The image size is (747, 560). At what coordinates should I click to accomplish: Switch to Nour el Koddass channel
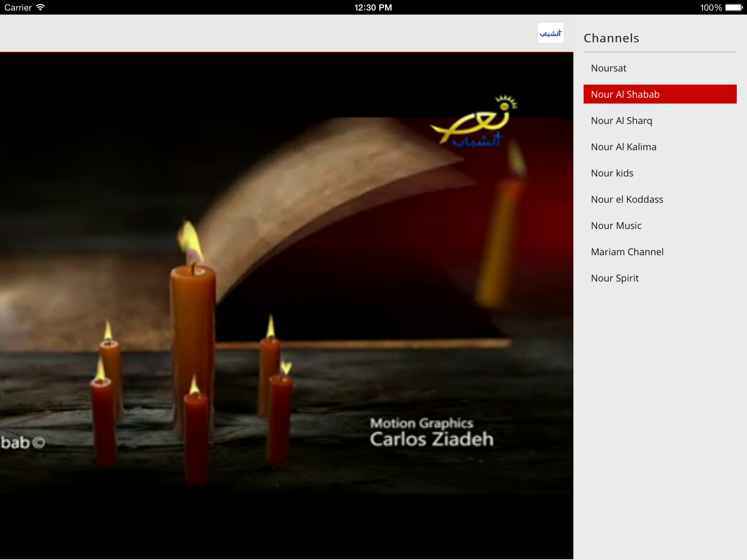pyautogui.click(x=660, y=199)
